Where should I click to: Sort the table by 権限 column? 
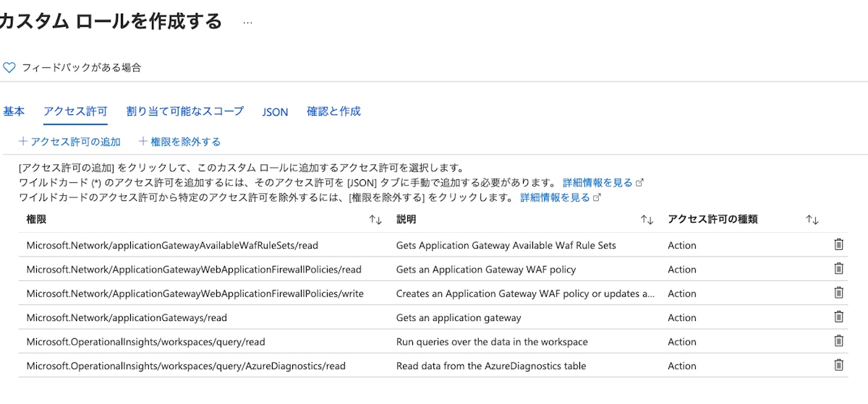tap(375, 220)
